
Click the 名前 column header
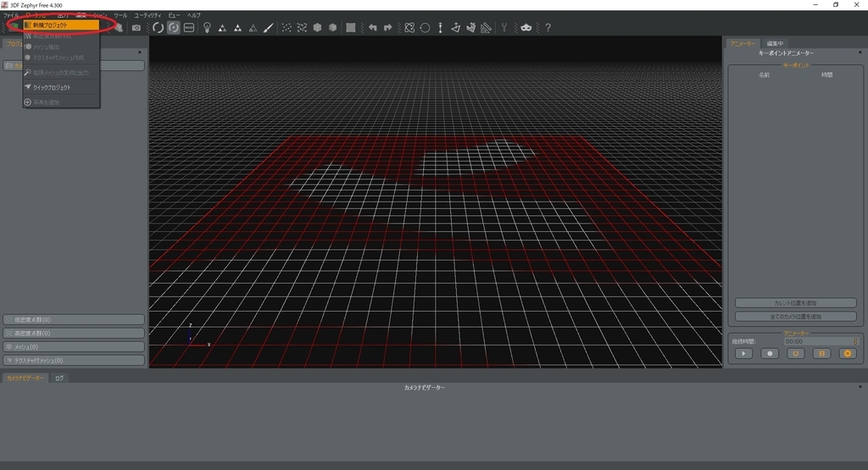click(764, 75)
